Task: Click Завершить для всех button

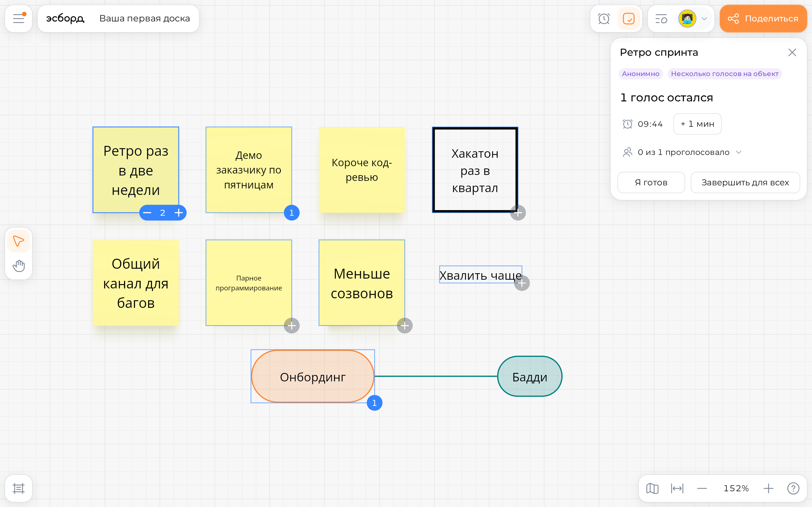Action: coord(745,183)
